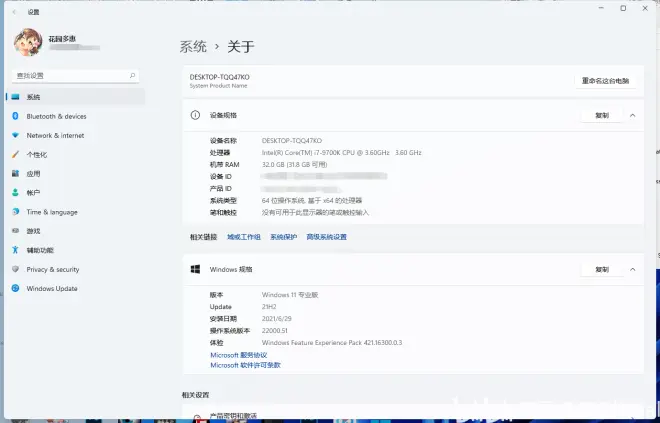Go to Bluetooth & devices page
Image resolution: width=660 pixels, height=423 pixels.
(x=56, y=116)
